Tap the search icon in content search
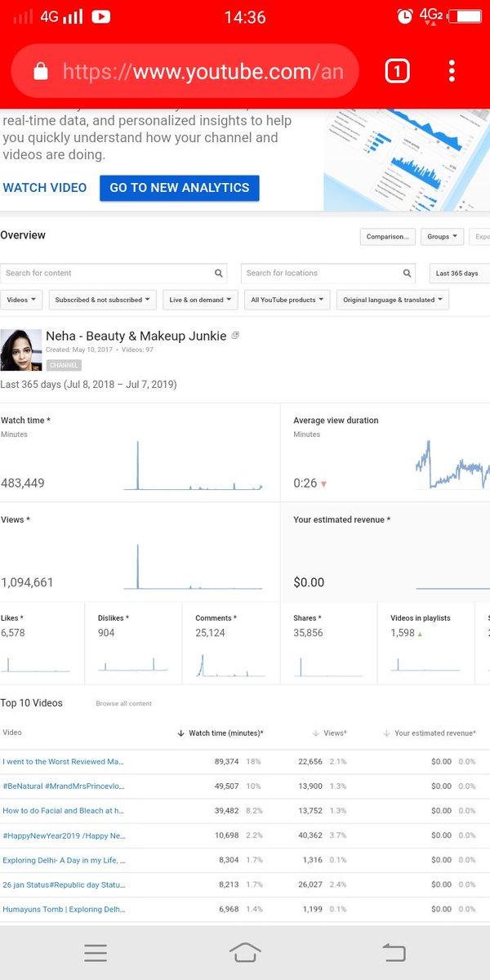Screen dimensions: 490x980 pos(219,274)
